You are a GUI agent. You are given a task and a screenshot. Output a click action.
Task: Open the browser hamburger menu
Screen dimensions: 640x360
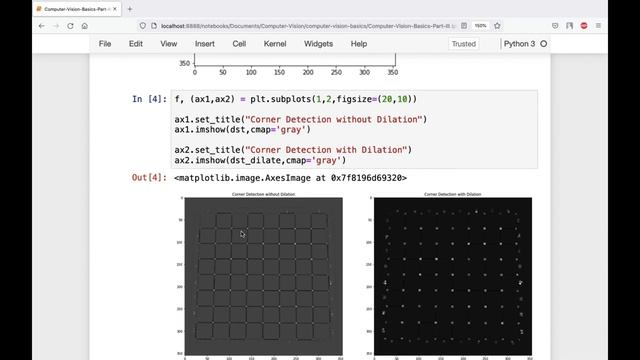tap(598, 26)
